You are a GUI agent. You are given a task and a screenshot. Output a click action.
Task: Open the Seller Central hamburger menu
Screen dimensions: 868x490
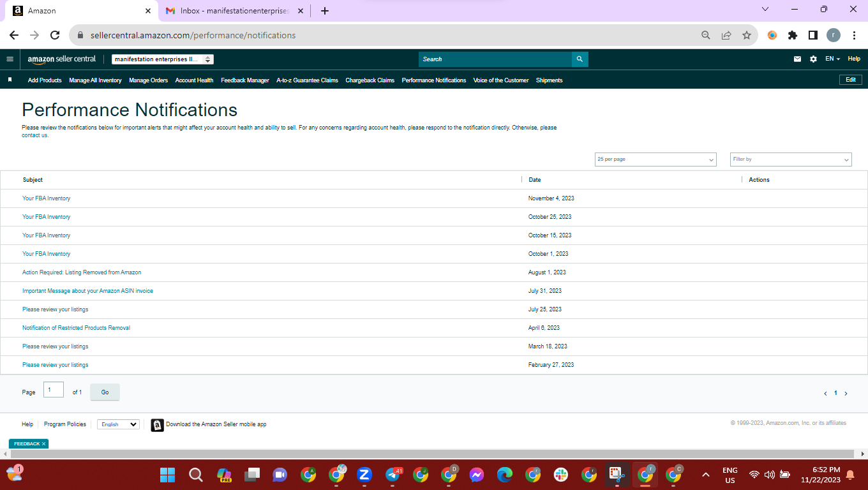pyautogui.click(x=10, y=59)
